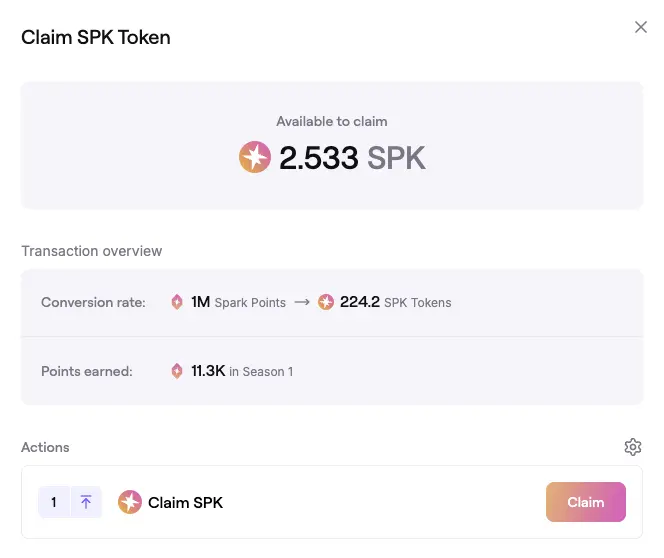Viewport: 664px width, 558px height.
Task: Open the actions settings gear
Action: [x=633, y=447]
